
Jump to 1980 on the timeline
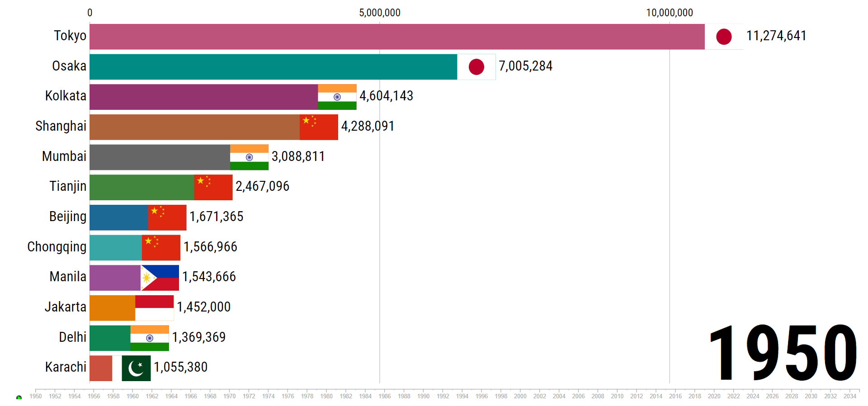click(x=326, y=396)
